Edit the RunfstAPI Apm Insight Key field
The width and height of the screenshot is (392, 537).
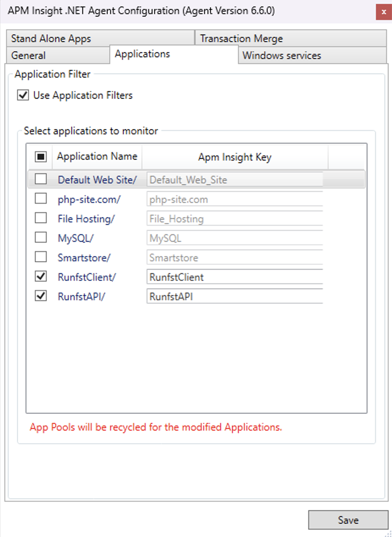pyautogui.click(x=235, y=296)
